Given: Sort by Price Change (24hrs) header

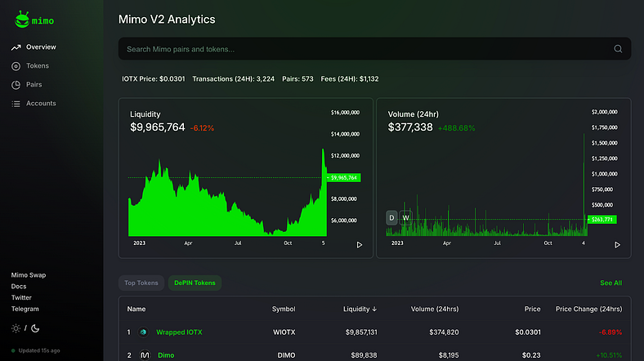Looking at the screenshot, I should tap(588, 309).
